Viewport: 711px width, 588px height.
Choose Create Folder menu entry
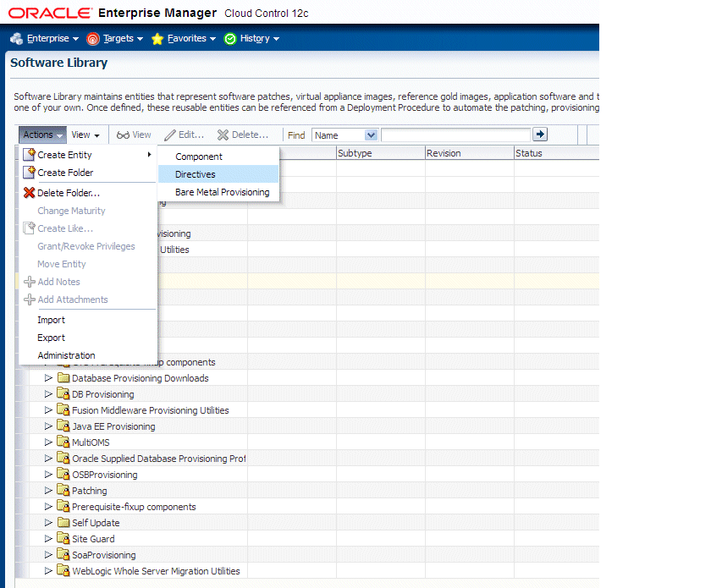(x=87, y=173)
